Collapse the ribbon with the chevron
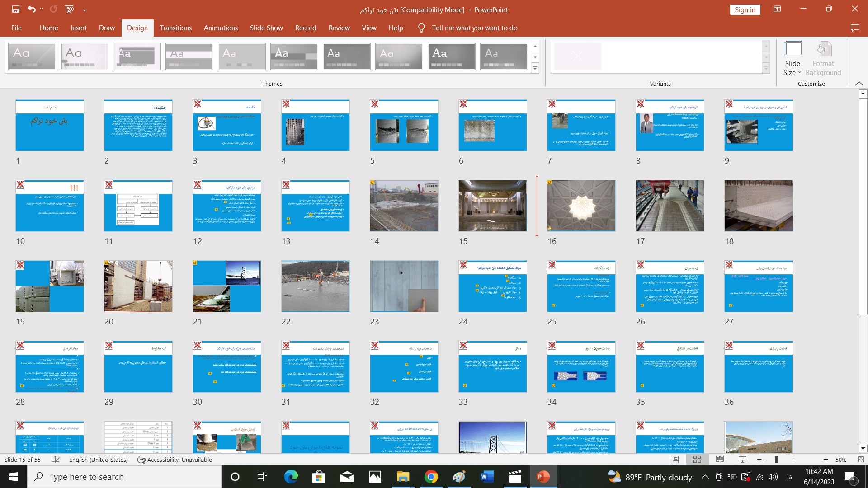This screenshot has height=488, width=868. (859, 84)
